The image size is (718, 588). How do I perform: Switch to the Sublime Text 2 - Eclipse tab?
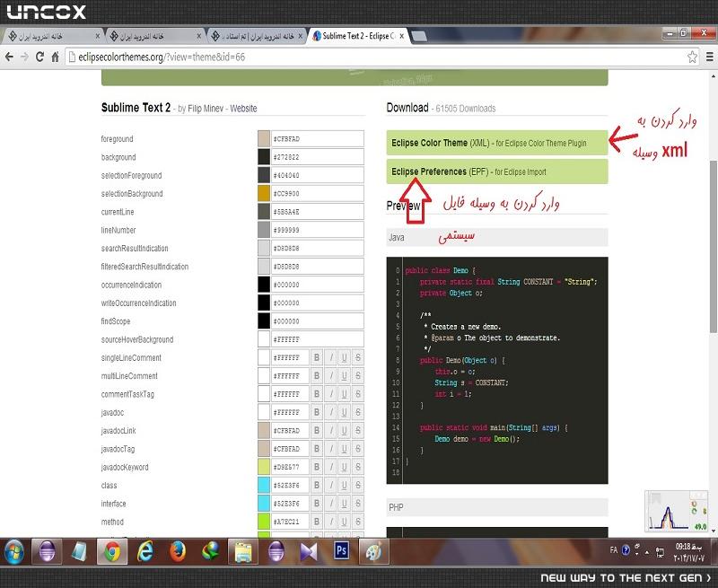tap(358, 36)
